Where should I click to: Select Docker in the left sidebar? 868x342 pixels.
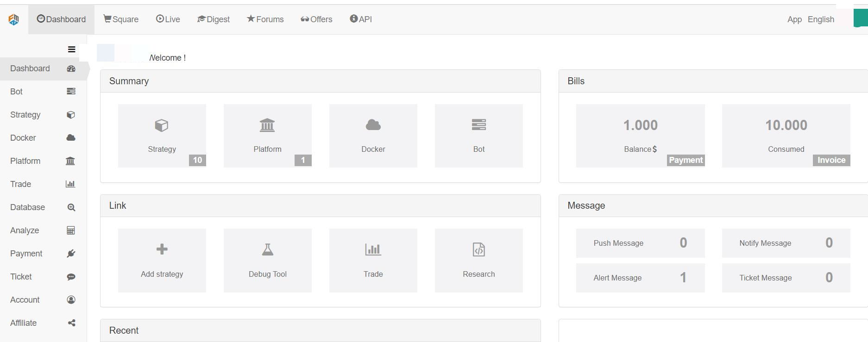point(44,138)
